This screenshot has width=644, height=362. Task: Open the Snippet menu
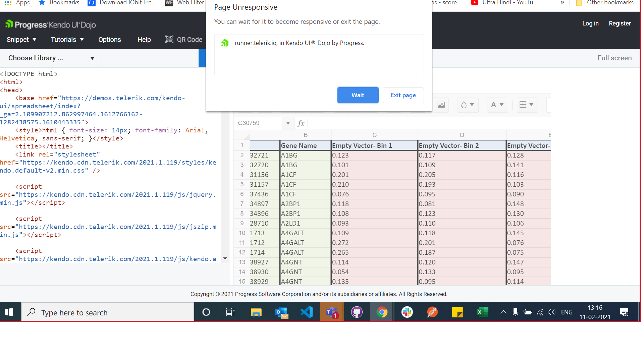click(21, 40)
